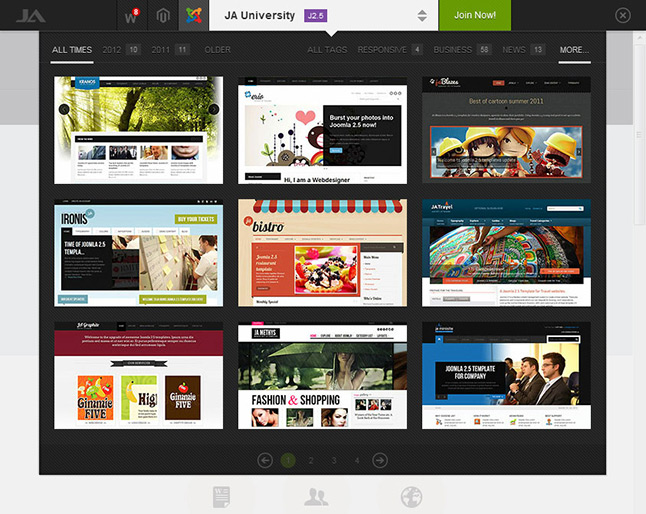Screen dimensions: 646x514
Task: Select the ALL TAGS filter
Action: point(327,50)
